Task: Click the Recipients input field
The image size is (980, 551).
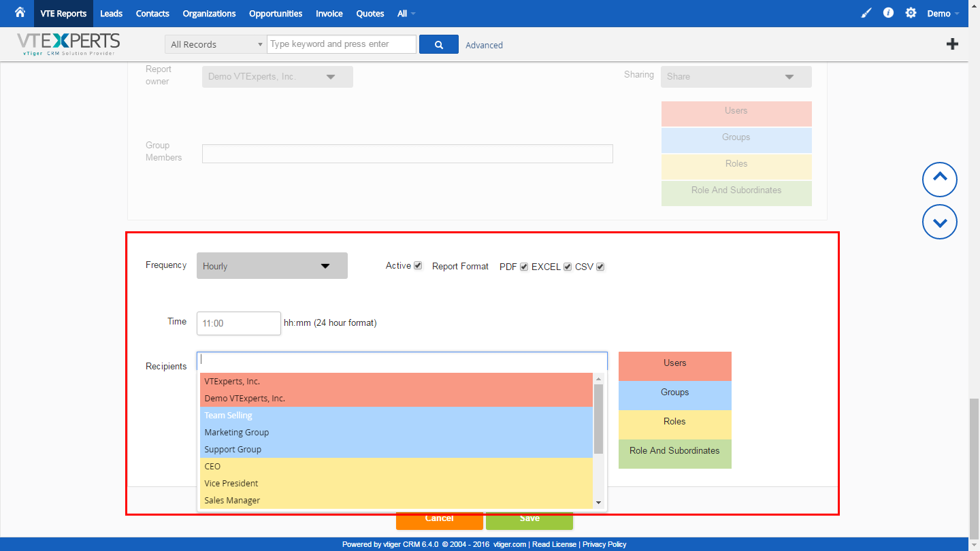Action: (402, 361)
